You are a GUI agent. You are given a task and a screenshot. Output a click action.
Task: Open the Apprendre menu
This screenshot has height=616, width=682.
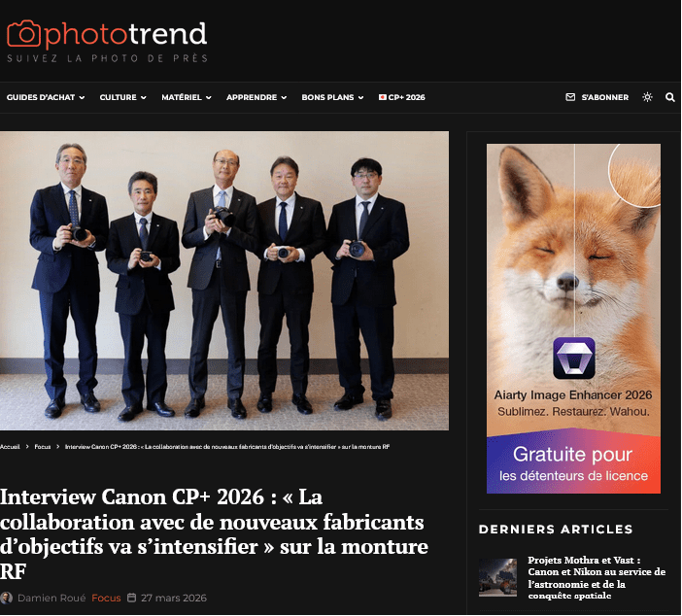pyautogui.click(x=256, y=97)
